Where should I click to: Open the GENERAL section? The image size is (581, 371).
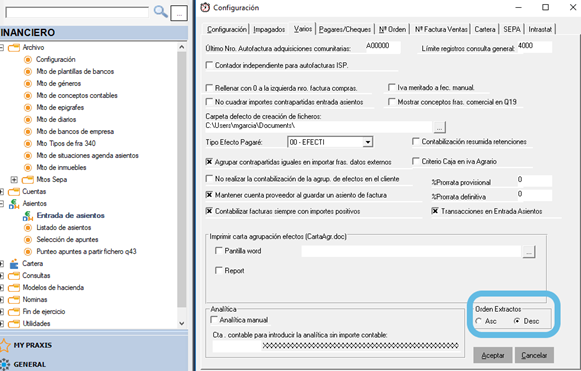[30, 364]
